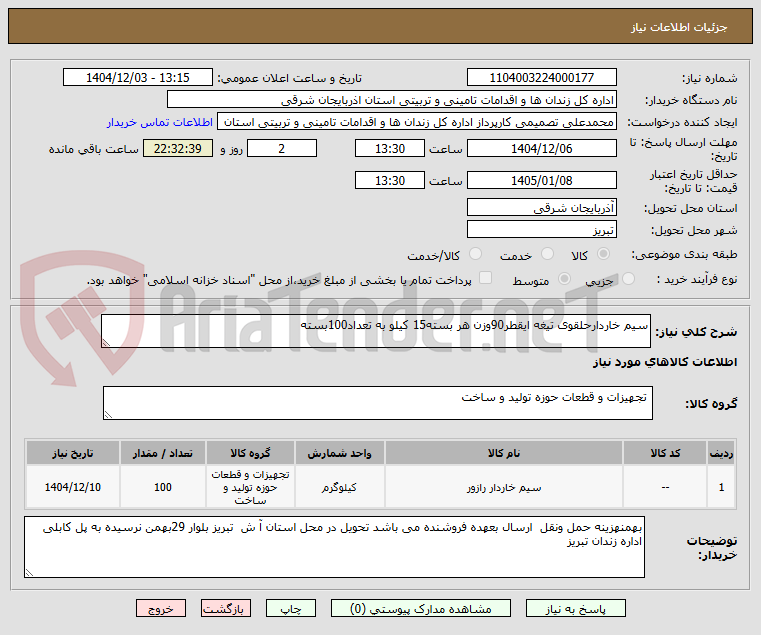Click the پاسخ به نیاز button
Image resolution: width=761 pixels, height=635 pixels.
coord(576,608)
